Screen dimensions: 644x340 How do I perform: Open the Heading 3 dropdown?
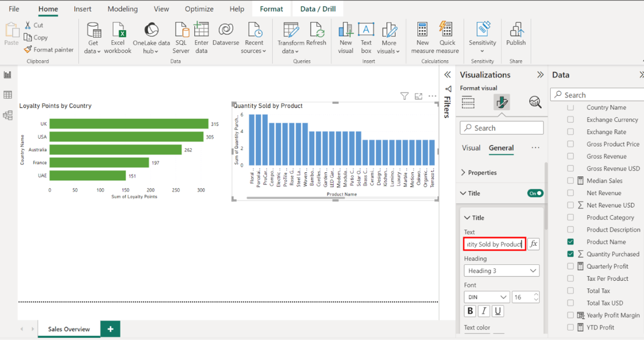501,271
